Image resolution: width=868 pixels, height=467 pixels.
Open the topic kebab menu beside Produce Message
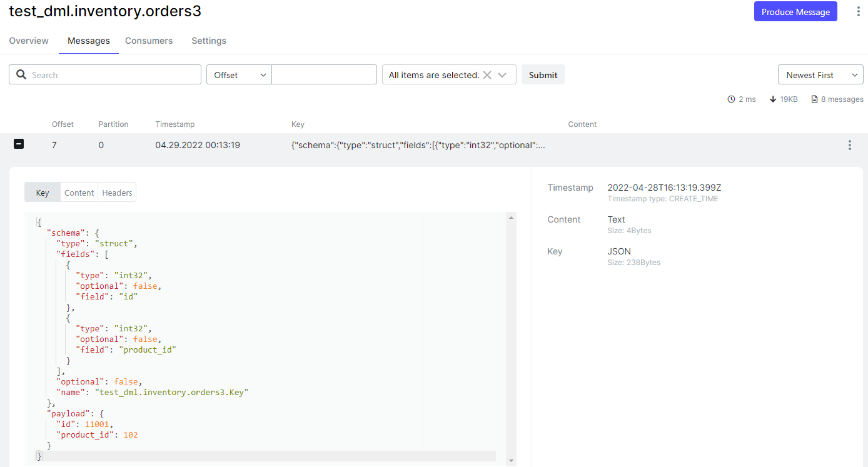click(x=858, y=12)
